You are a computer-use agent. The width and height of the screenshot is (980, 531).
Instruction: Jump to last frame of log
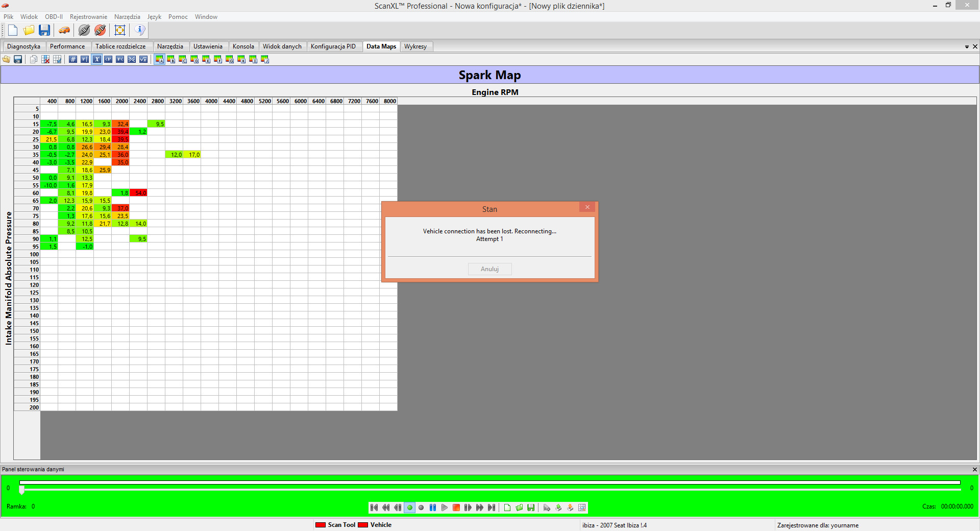point(492,508)
